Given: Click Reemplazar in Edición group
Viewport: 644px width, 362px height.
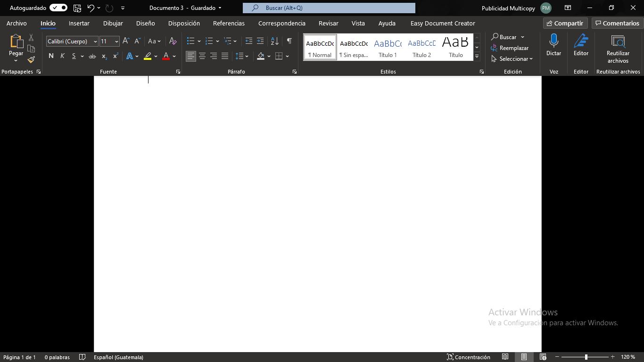Looking at the screenshot, I should tap(510, 48).
